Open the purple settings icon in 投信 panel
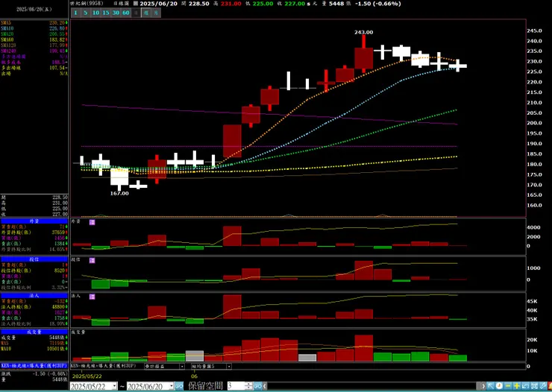Image resolution: width=552 pixels, height=392 pixels. [92, 261]
